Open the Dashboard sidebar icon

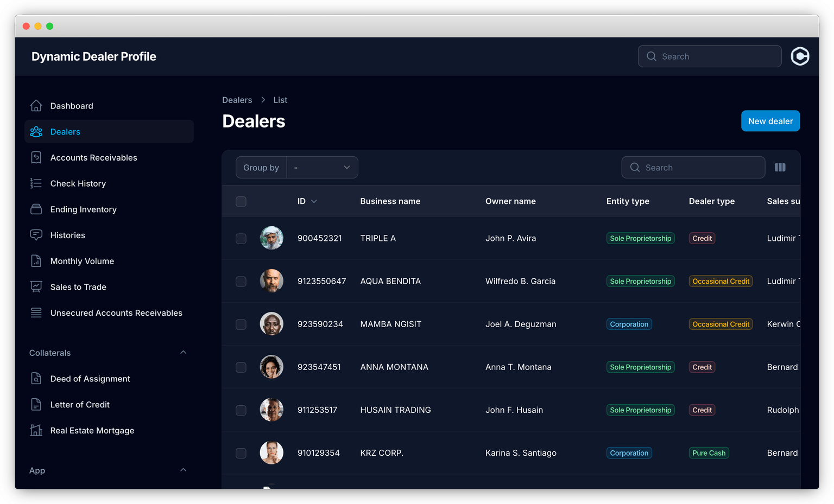[x=36, y=106]
